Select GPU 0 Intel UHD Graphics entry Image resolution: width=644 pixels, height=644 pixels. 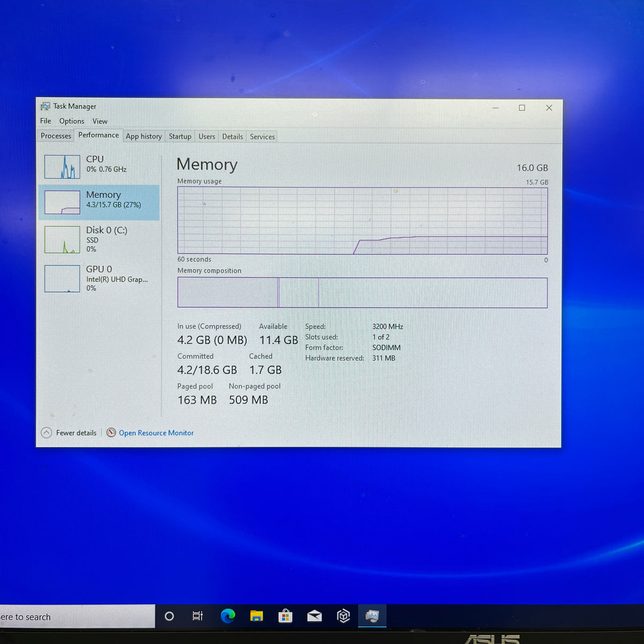(99, 279)
